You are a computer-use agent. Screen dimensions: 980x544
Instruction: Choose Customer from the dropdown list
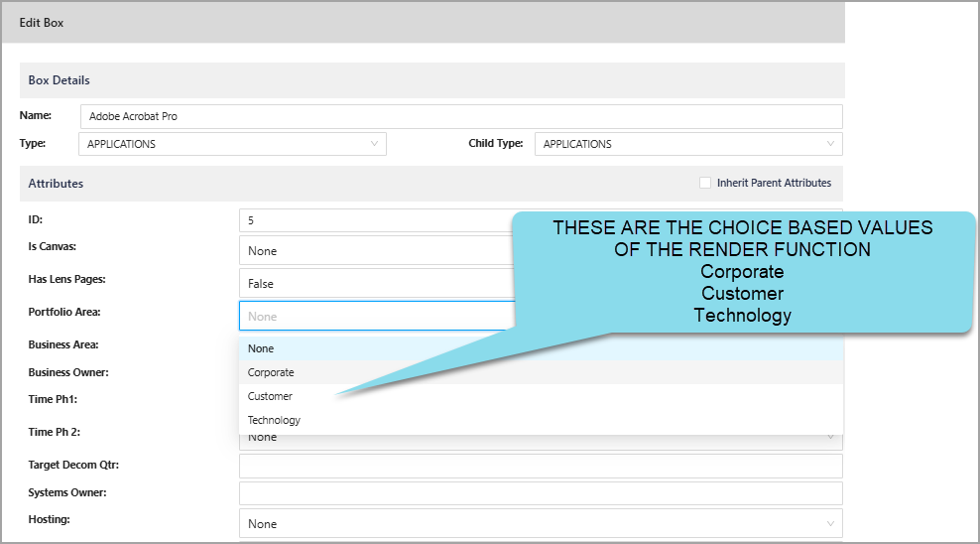(541, 396)
